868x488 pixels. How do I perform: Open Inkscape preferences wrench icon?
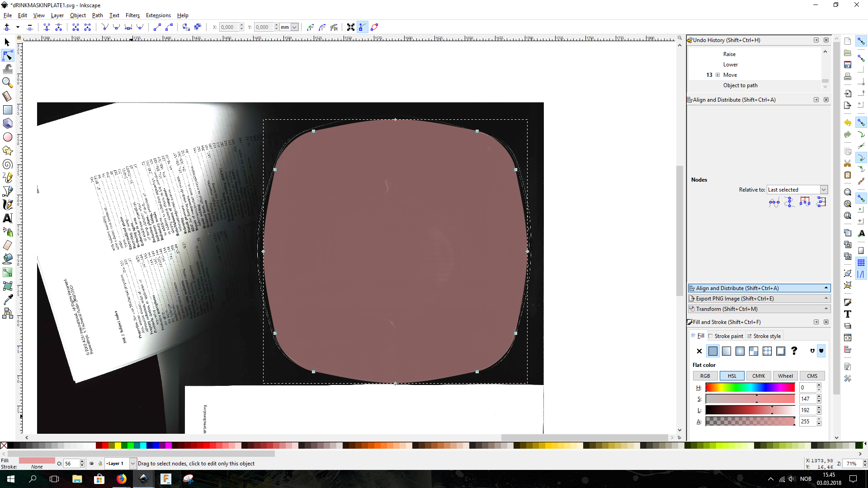pyautogui.click(x=848, y=378)
